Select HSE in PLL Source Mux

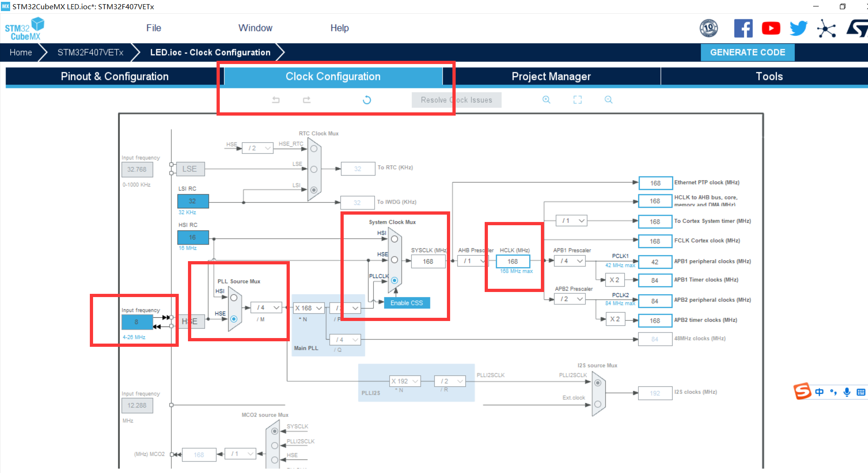234,319
